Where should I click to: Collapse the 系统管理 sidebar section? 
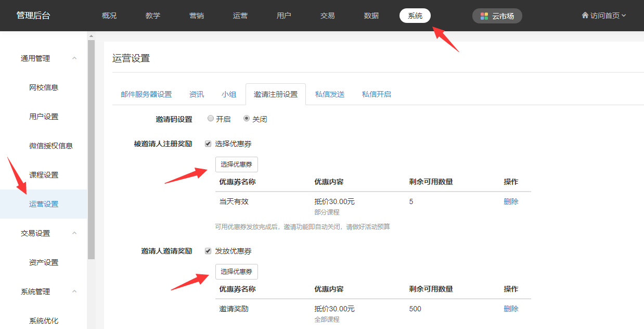point(74,292)
